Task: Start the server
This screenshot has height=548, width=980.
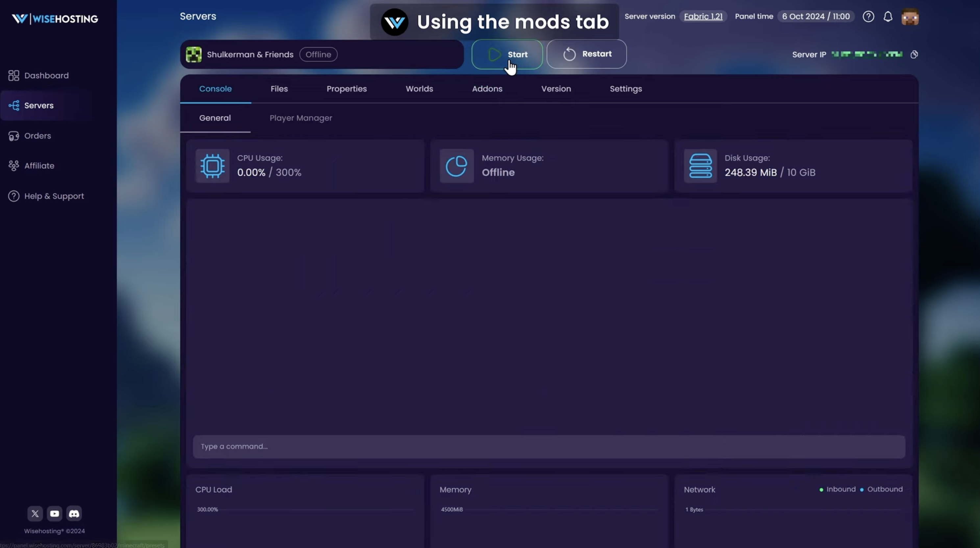Action: coord(507,54)
